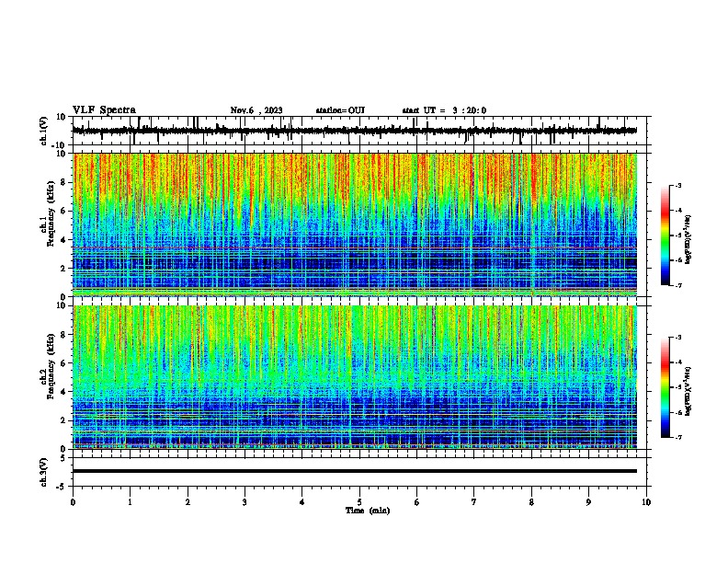Viewport: 728px width, 563px height.
Task: Click the time axis tick label '2'
Action: (188, 502)
